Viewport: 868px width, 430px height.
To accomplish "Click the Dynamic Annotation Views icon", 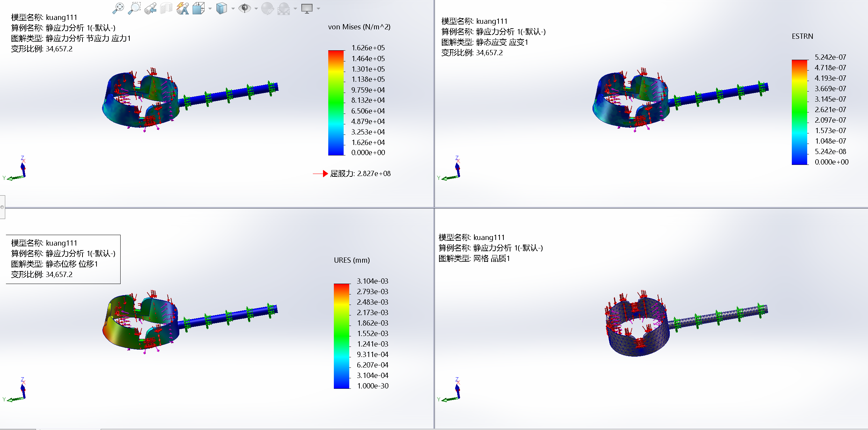I will (182, 8).
